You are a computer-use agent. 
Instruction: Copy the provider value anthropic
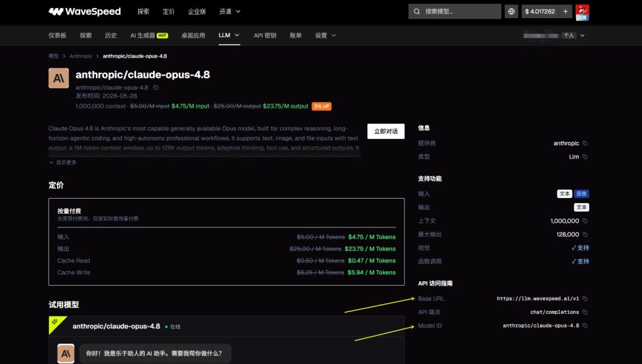pos(585,143)
